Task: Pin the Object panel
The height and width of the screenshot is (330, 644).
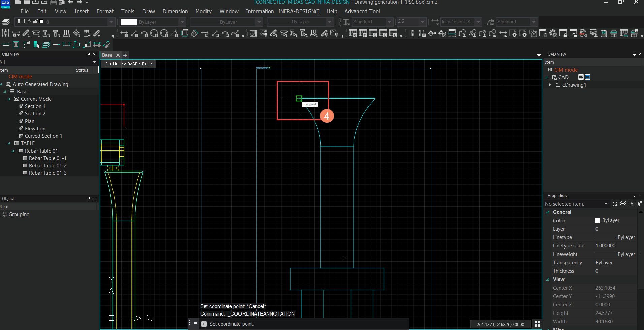Action: 89,198
